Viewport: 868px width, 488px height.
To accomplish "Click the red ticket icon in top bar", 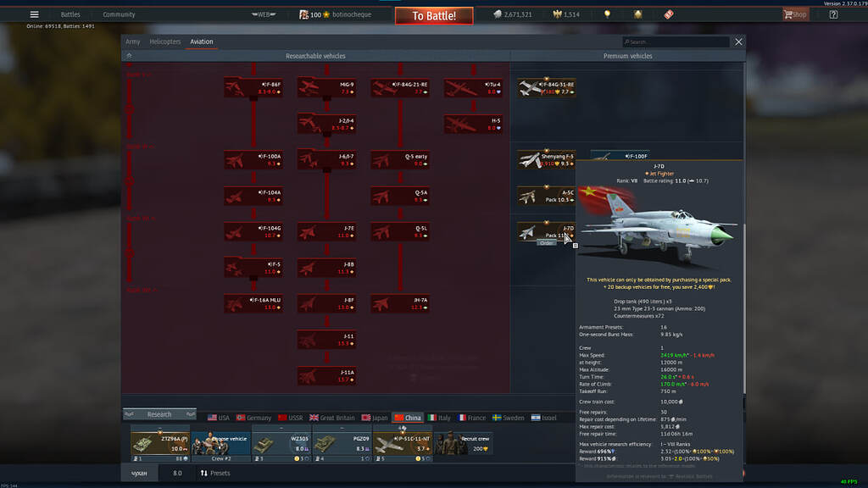I will coord(668,14).
